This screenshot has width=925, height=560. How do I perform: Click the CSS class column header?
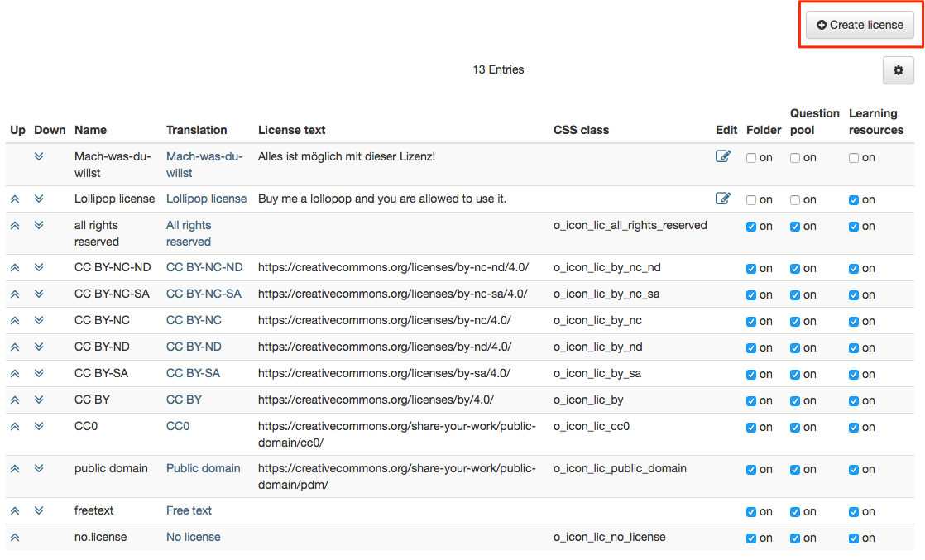click(x=581, y=130)
